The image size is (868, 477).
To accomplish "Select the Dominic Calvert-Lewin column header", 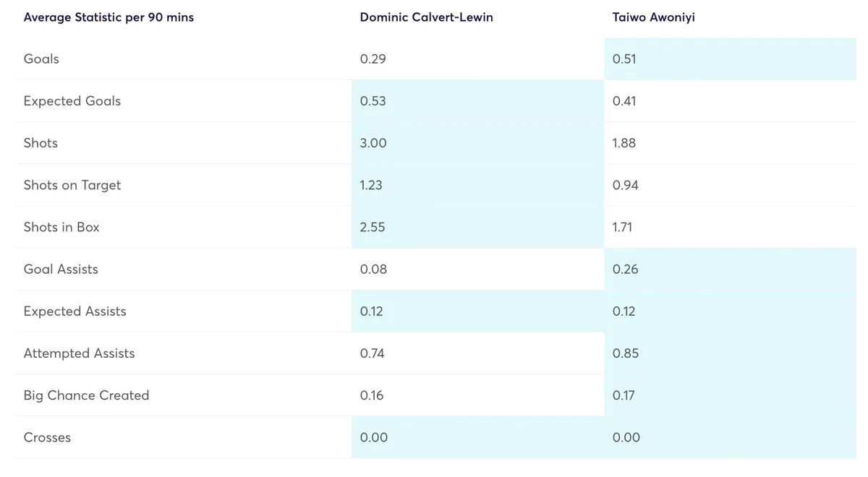I will click(427, 17).
